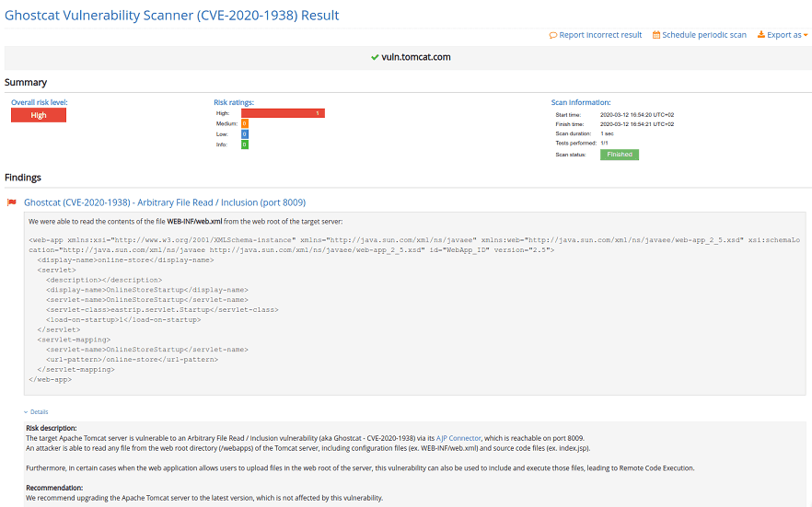This screenshot has width=812, height=507.
Task: Click the green checkmark next to vuln.tomcat.com
Action: click(x=375, y=57)
